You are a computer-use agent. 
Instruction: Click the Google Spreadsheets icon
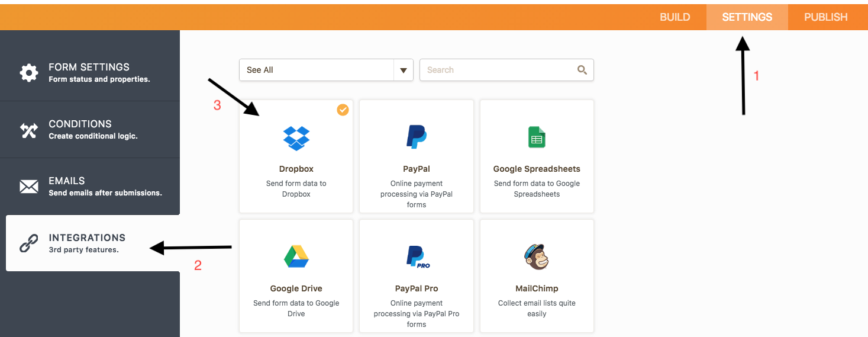pos(537,137)
